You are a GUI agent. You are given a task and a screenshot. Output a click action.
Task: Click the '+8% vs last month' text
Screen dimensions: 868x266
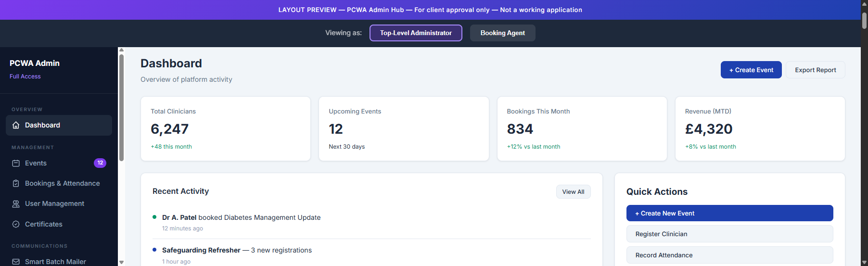710,147
